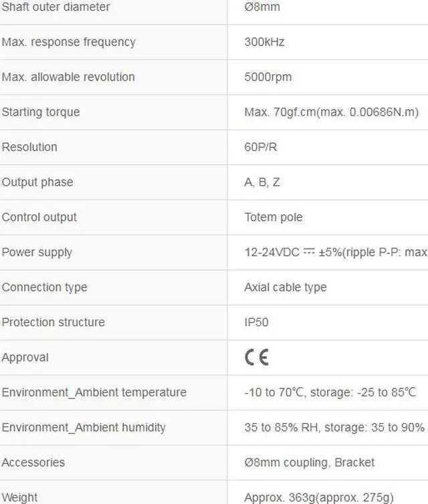Click the CE approval mark icon
Viewport: 428px width, 504px height.
[x=257, y=358]
